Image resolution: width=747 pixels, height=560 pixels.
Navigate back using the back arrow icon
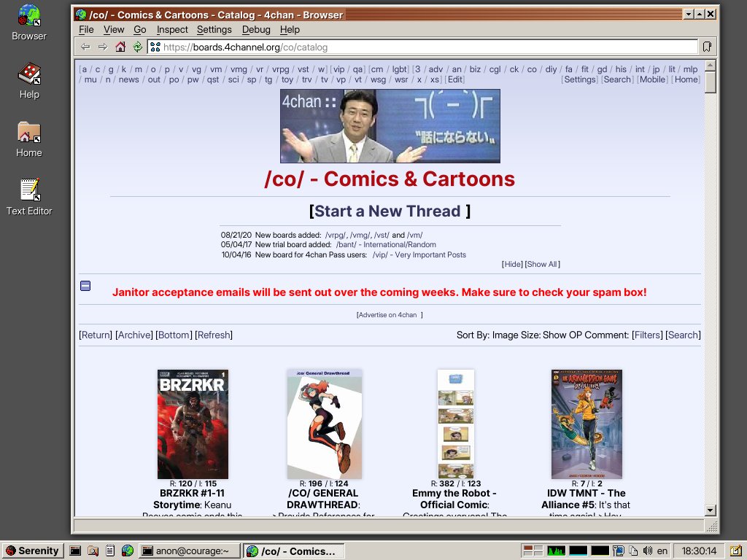point(84,45)
